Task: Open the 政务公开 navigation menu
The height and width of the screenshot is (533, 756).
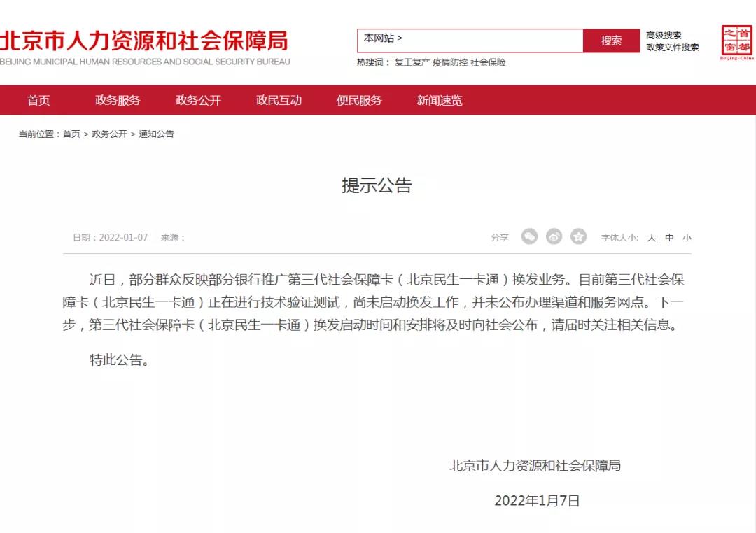Action: pos(198,100)
